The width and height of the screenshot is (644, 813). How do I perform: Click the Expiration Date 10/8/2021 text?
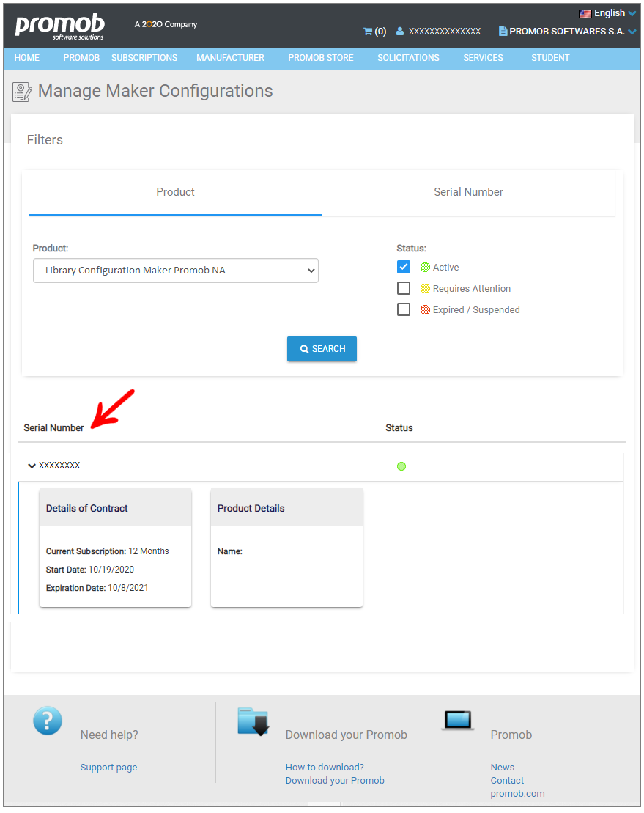tap(97, 588)
